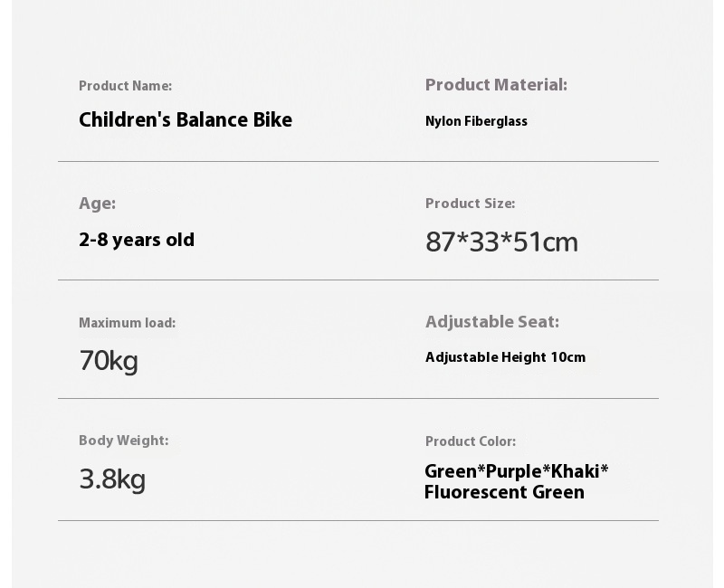Select the "2-8 years old" text

point(137,240)
